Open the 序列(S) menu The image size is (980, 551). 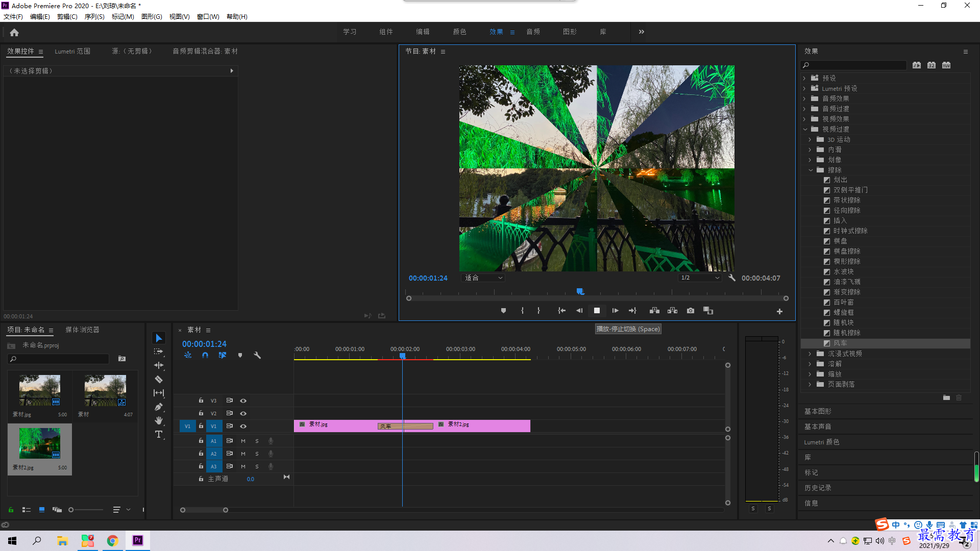tap(94, 17)
